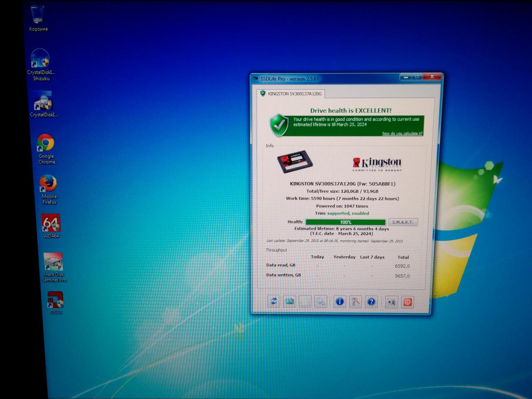This screenshot has height=399, width=532.
Task: Click the settings icon beside the exit button
Action: coord(392,302)
